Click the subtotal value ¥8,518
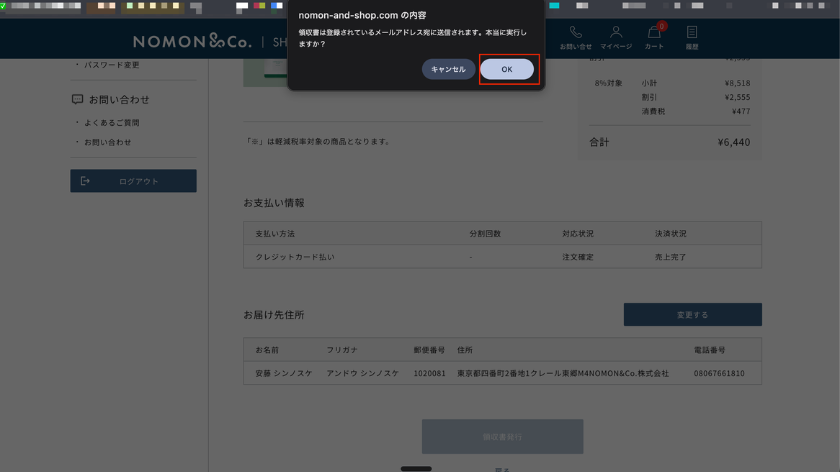Viewport: 840px width, 472px height. point(737,83)
